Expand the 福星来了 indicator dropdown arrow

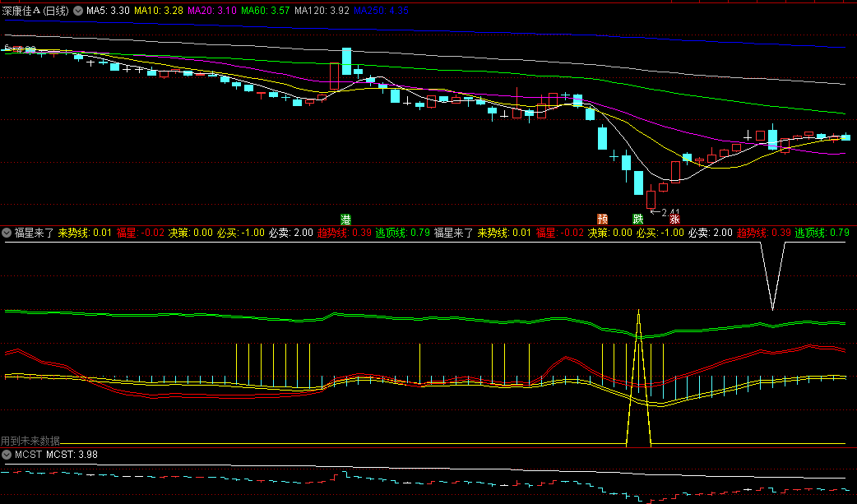pyautogui.click(x=7, y=233)
